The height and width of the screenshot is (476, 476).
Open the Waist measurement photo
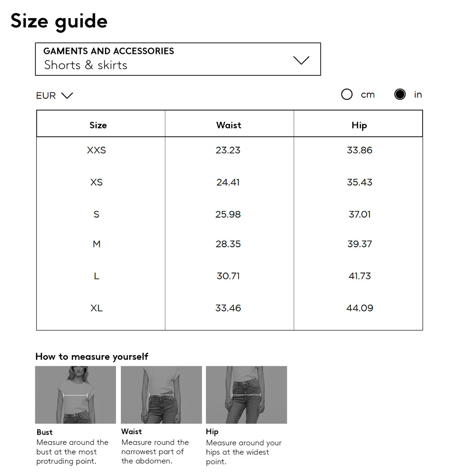[x=161, y=395]
